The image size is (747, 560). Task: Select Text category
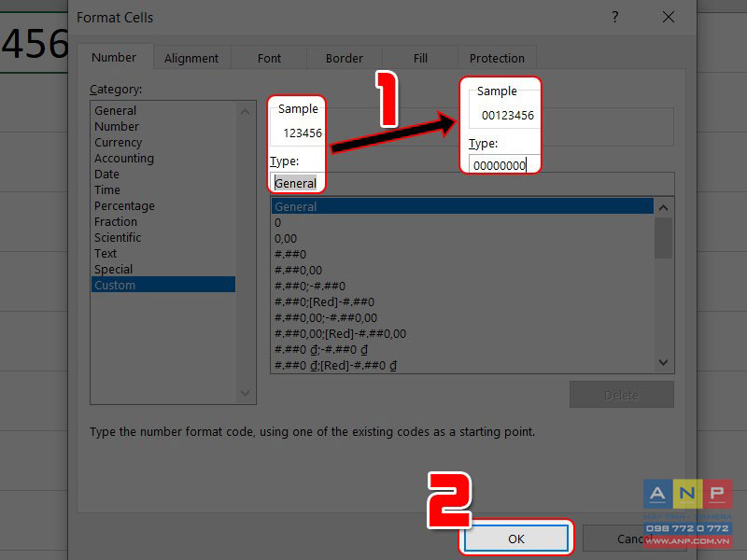tap(162, 253)
